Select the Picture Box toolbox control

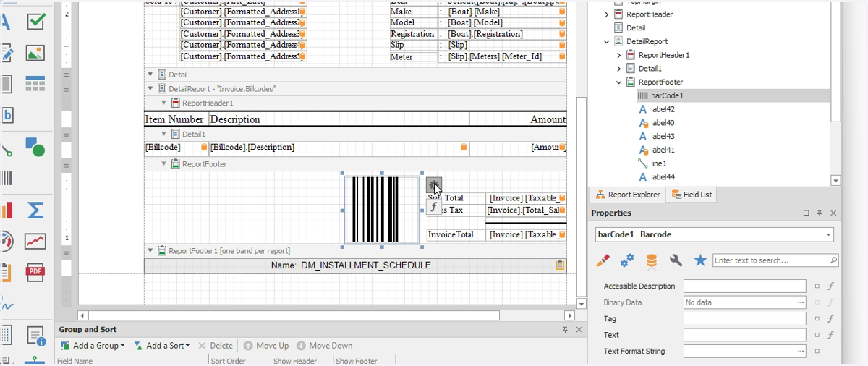coord(35,53)
